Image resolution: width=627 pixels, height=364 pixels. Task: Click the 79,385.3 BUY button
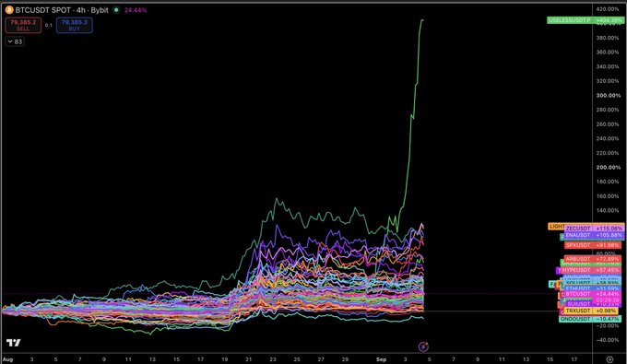(75, 25)
